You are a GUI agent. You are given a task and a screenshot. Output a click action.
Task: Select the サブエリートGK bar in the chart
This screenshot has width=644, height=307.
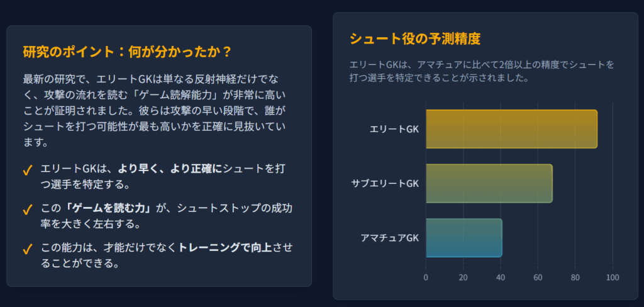point(489,183)
